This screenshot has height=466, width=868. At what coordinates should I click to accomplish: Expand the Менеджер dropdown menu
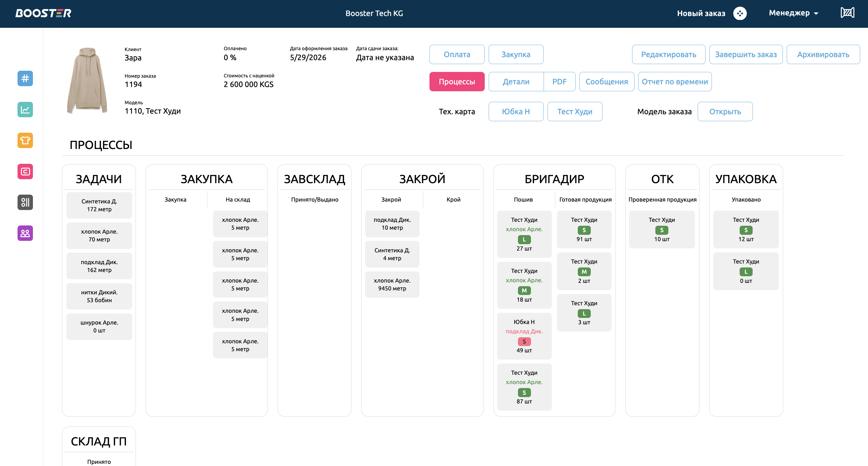tap(793, 13)
